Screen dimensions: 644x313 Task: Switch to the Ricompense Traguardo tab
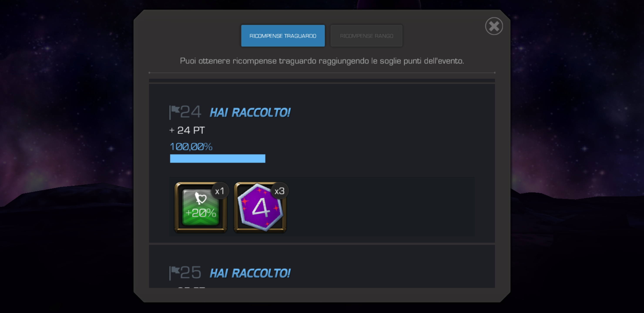click(283, 36)
